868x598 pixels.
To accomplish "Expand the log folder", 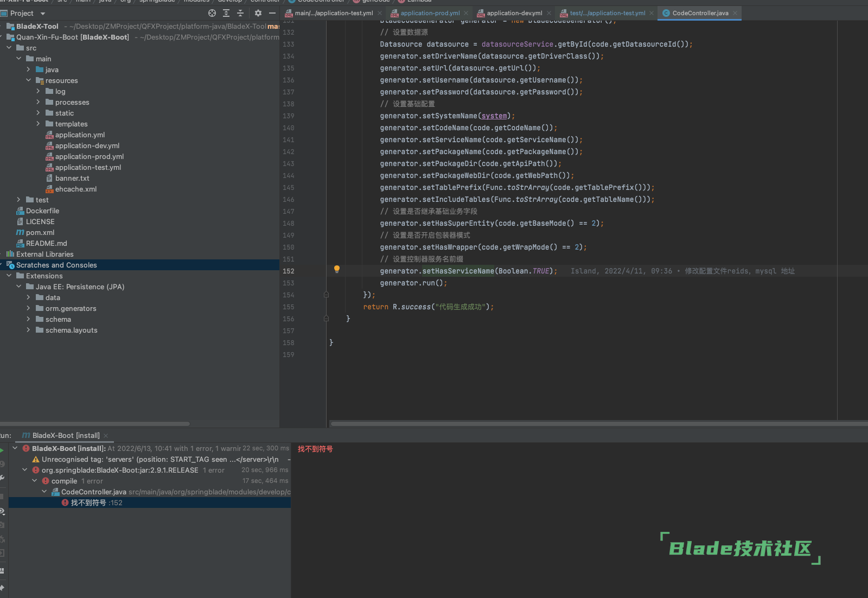I will [x=39, y=91].
